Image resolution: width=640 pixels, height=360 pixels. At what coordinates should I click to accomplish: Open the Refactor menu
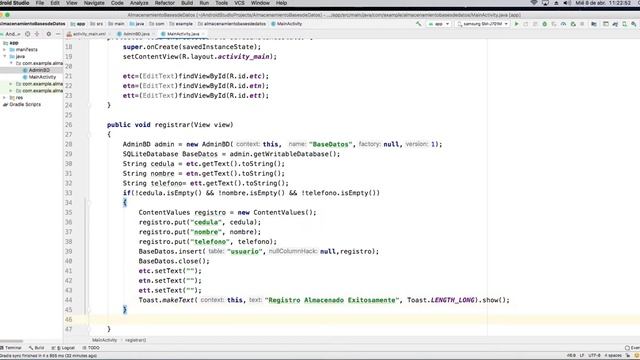coord(164,3)
